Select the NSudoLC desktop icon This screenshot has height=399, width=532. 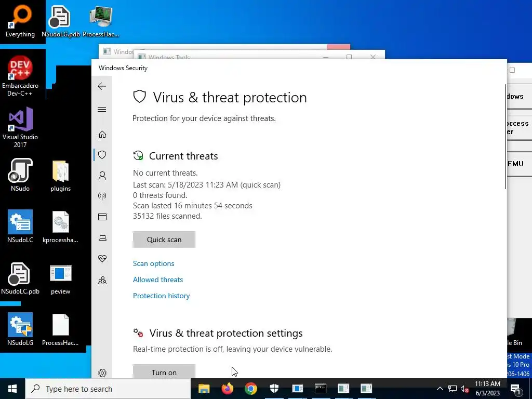(20, 226)
